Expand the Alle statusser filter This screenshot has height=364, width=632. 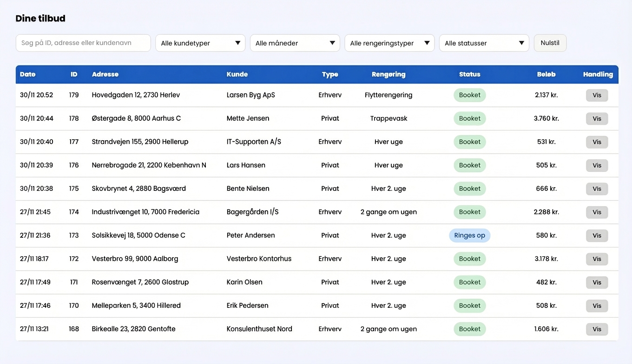click(x=484, y=43)
